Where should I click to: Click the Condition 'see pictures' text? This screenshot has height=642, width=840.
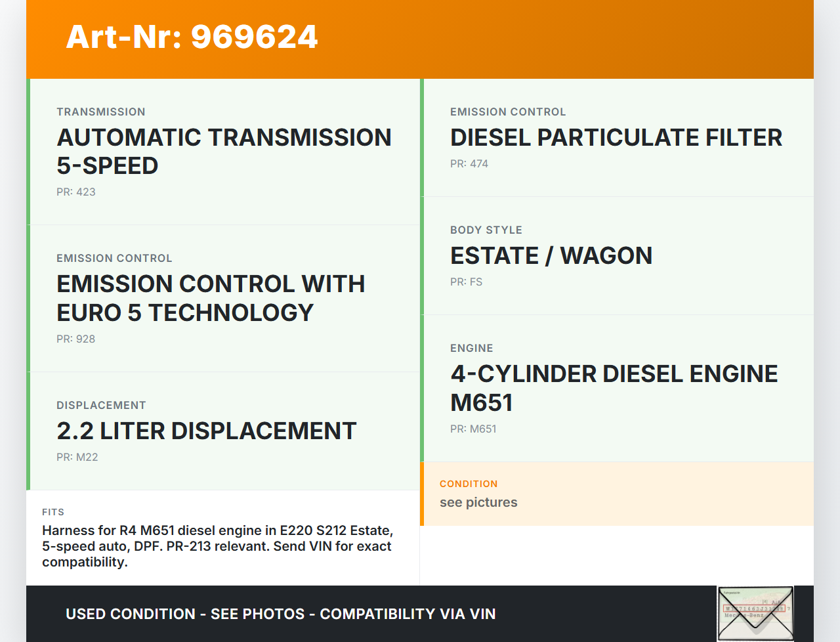point(478,503)
